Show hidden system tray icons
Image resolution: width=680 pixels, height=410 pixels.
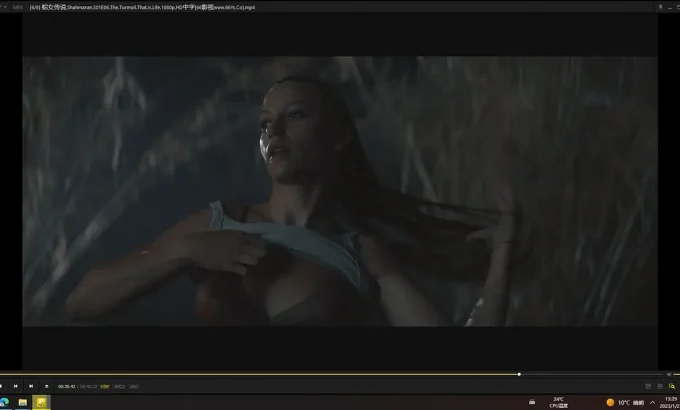pos(652,403)
